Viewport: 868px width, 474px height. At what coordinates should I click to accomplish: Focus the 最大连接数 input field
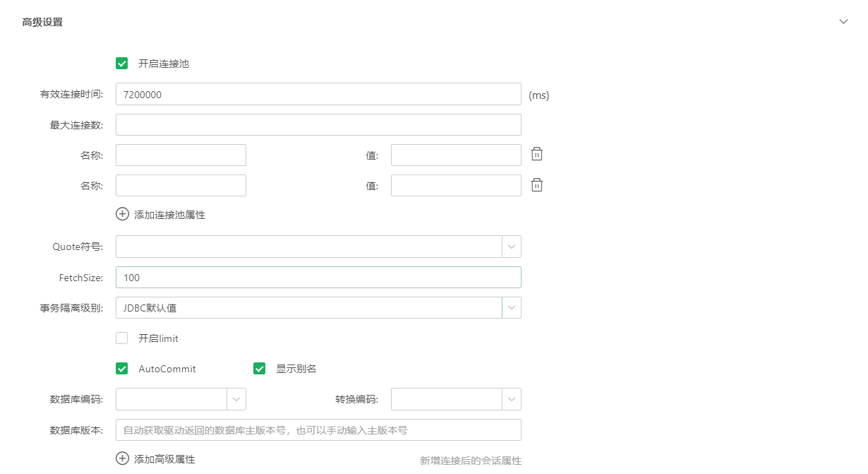click(318, 124)
